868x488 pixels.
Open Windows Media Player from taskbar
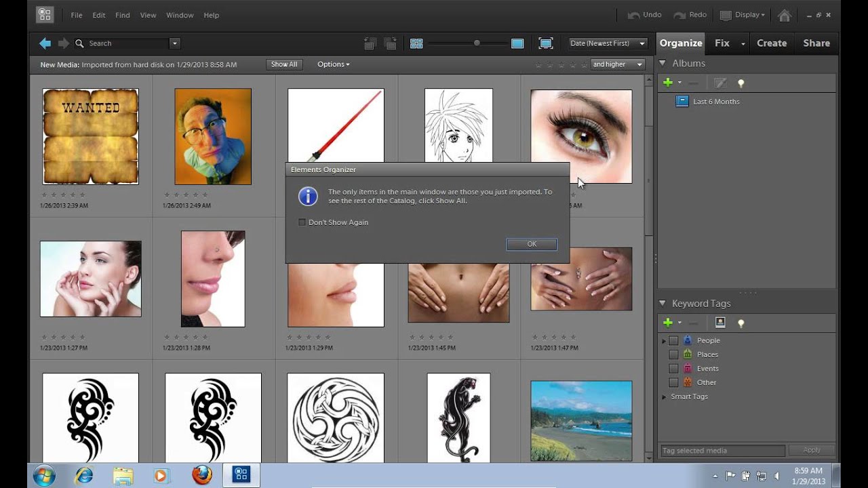(161, 475)
